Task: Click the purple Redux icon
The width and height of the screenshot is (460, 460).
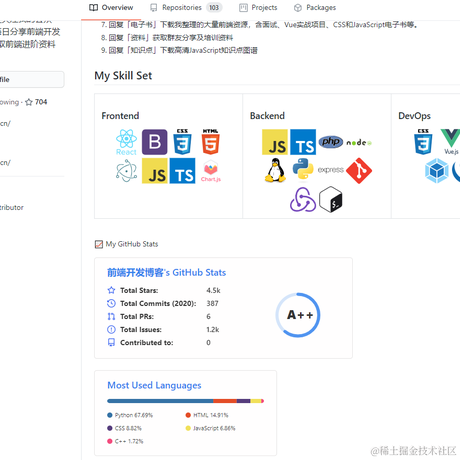Action: (x=303, y=199)
